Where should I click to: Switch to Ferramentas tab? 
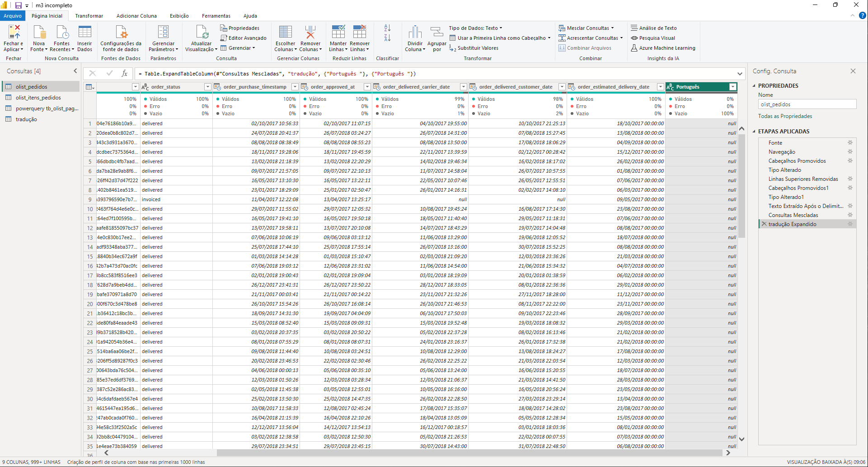[x=216, y=16]
